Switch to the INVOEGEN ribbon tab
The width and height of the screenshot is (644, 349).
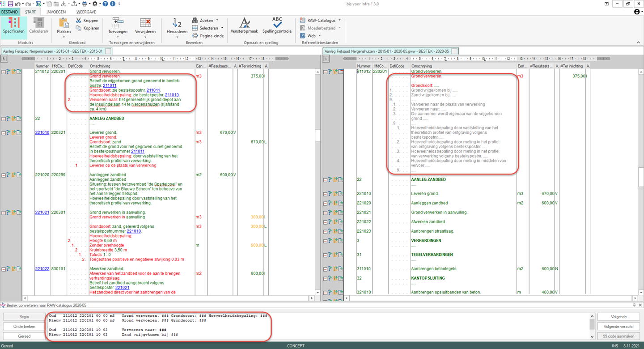click(56, 12)
